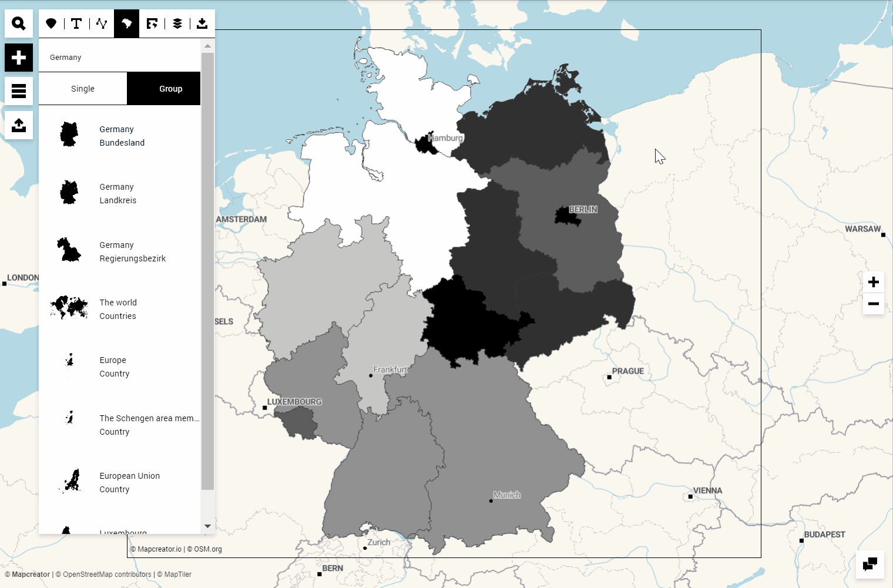Click the Munich label on map
The image size is (893, 588).
click(x=507, y=495)
